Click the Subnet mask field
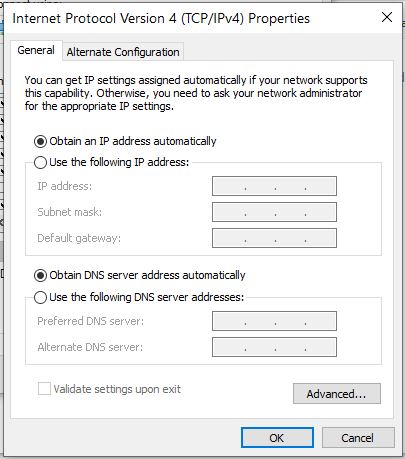 coord(274,212)
